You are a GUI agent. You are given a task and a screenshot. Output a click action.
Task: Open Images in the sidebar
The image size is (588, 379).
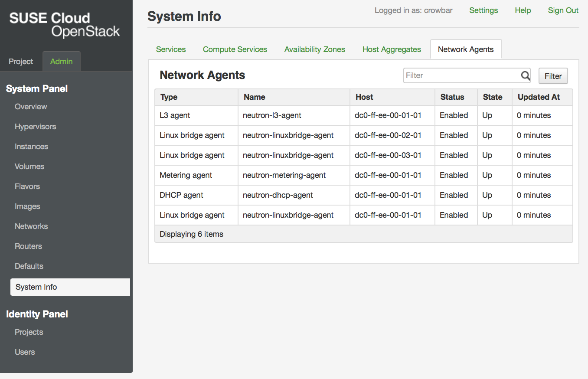27,206
